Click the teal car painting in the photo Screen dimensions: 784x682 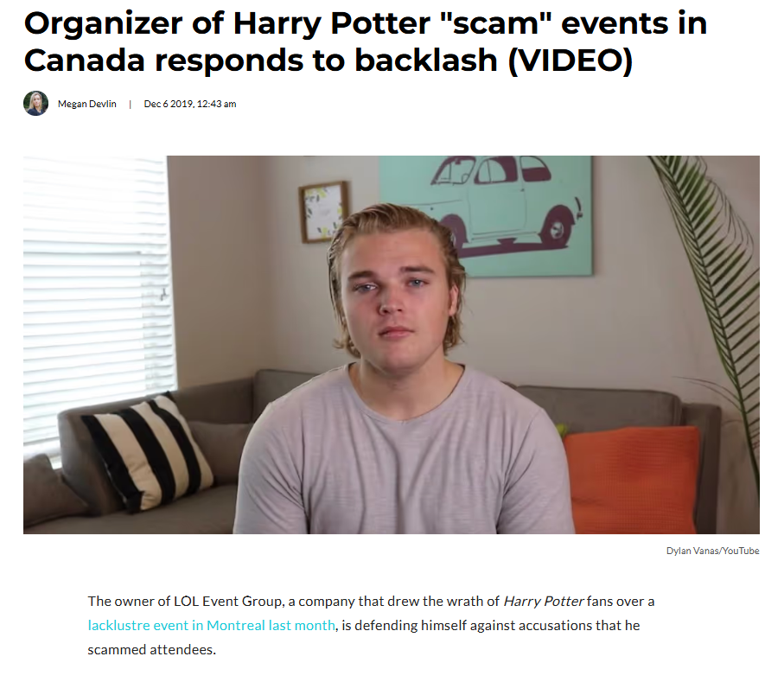point(486,215)
